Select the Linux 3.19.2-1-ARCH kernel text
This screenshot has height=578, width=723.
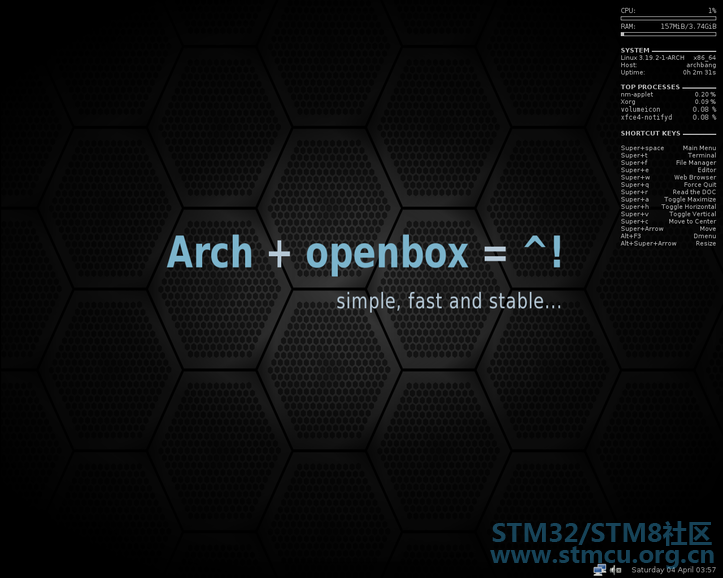click(x=652, y=58)
